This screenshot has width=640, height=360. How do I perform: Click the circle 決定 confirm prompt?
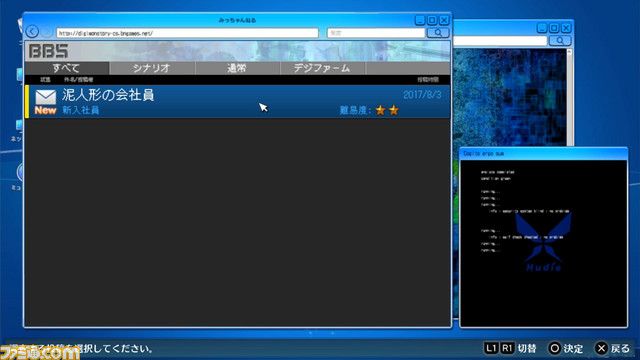pyautogui.click(x=565, y=348)
